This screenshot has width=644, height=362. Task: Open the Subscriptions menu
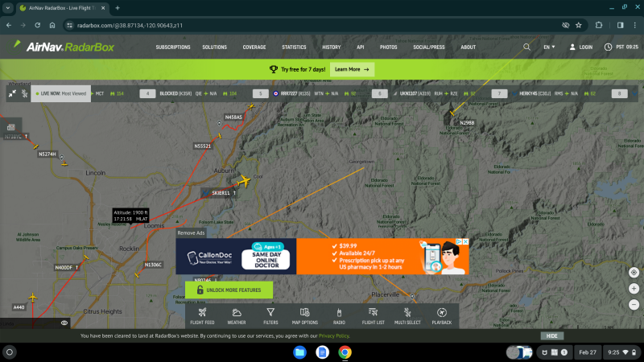point(173,47)
